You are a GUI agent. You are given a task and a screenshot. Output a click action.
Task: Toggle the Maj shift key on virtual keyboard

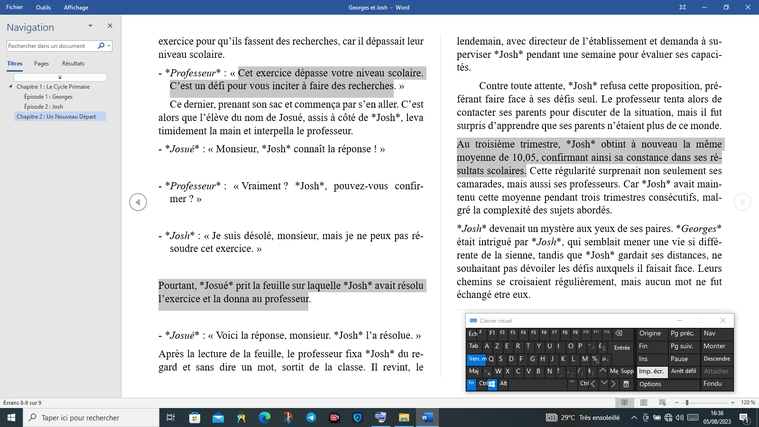473,371
